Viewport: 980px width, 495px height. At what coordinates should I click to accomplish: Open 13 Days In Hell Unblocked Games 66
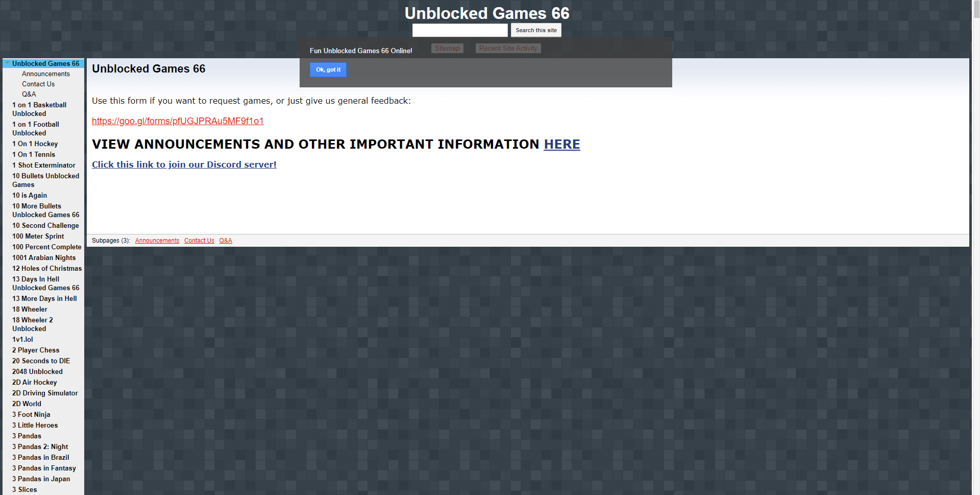click(46, 284)
